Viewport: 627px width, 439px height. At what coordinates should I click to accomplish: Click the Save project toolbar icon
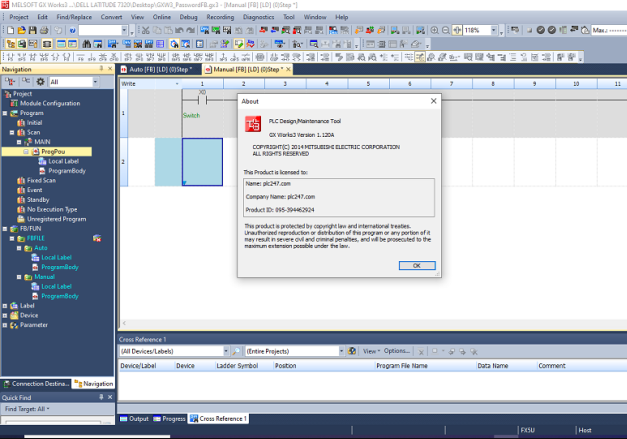pos(33,31)
